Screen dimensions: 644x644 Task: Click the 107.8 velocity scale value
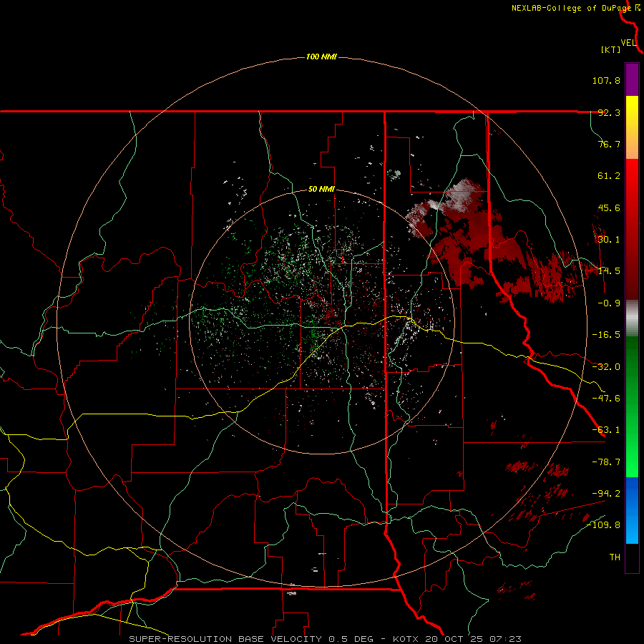pos(606,80)
